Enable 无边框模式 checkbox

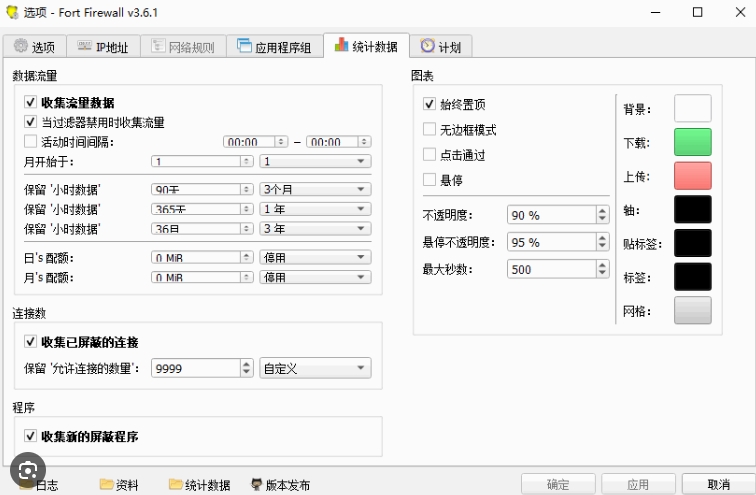(x=429, y=129)
